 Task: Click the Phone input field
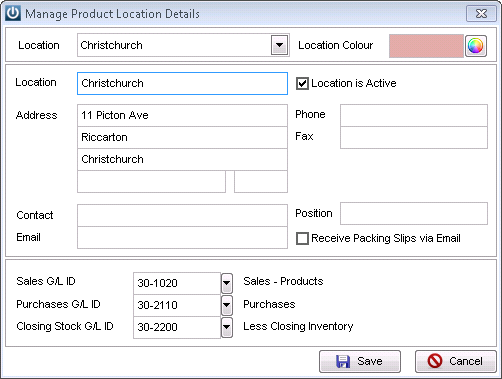[414, 115]
